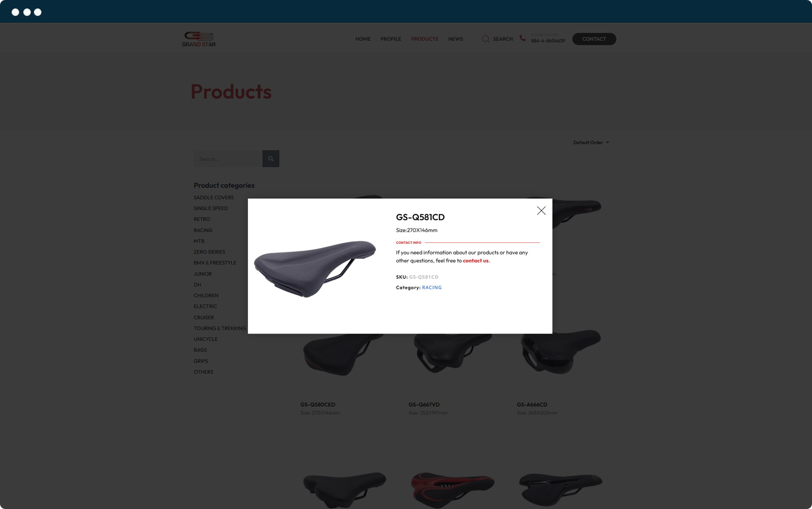
Task: Select the MTB category
Action: point(199,241)
